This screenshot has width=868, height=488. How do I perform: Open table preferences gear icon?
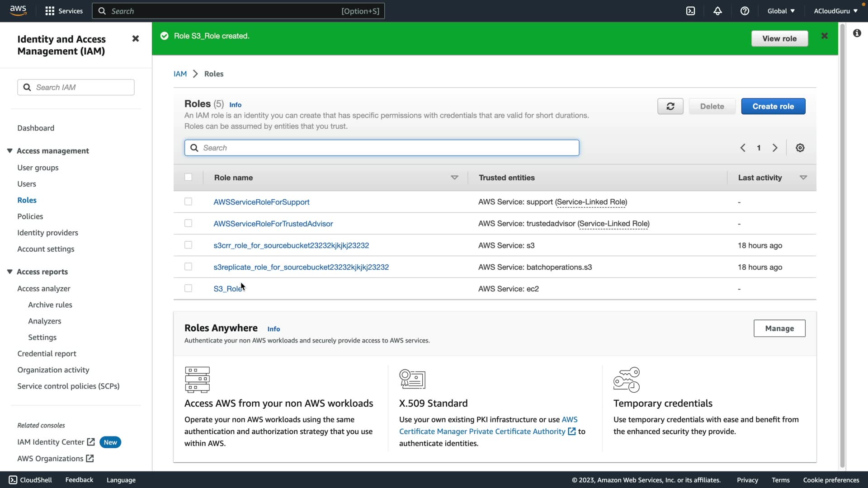tap(800, 148)
